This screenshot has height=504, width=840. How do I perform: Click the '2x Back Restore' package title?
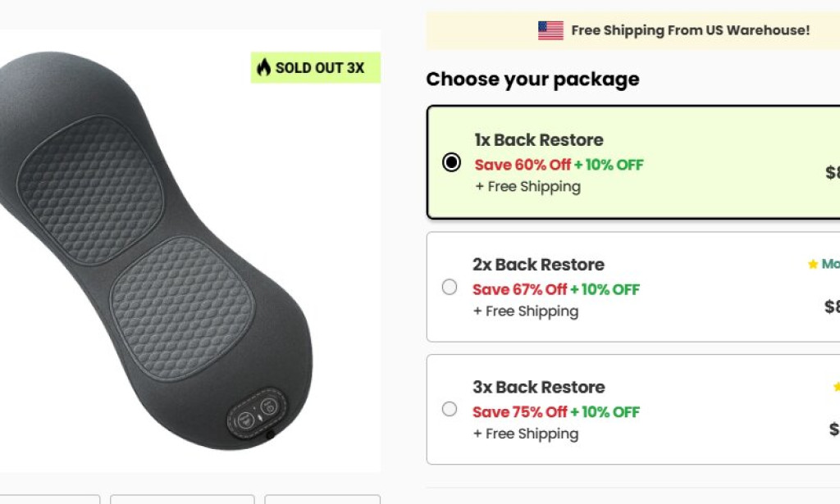(x=538, y=265)
